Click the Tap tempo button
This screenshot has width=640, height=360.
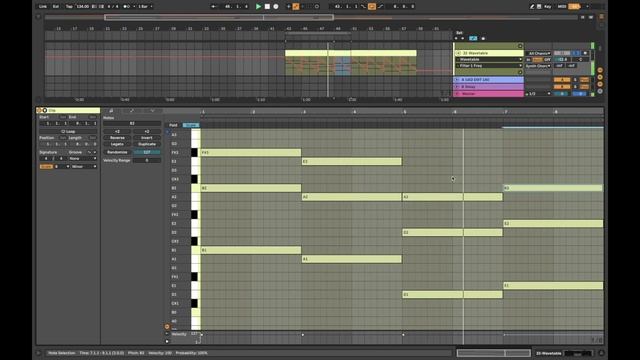pos(69,7)
